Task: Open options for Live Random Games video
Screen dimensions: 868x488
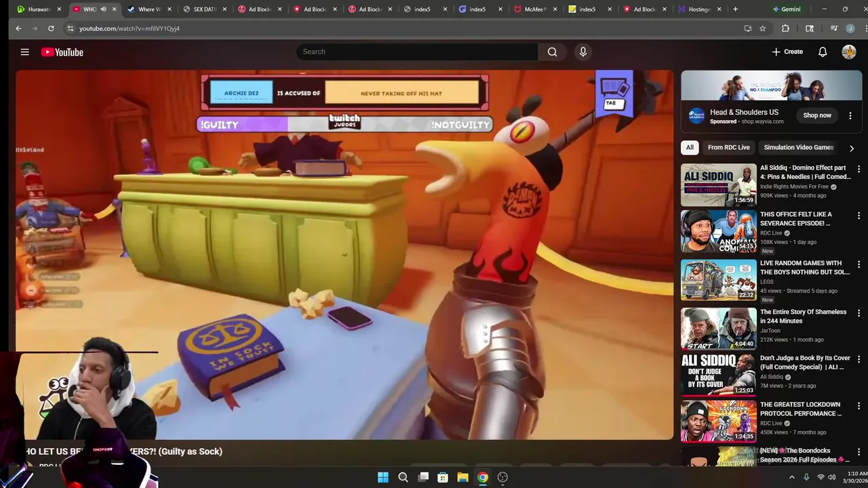Action: tap(859, 264)
